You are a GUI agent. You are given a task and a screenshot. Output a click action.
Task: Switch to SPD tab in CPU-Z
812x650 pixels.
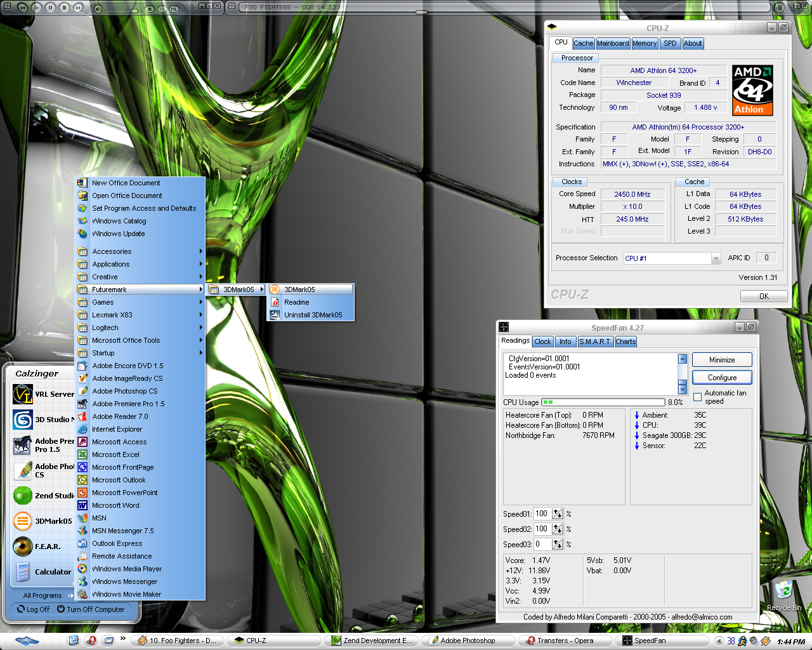click(x=670, y=43)
